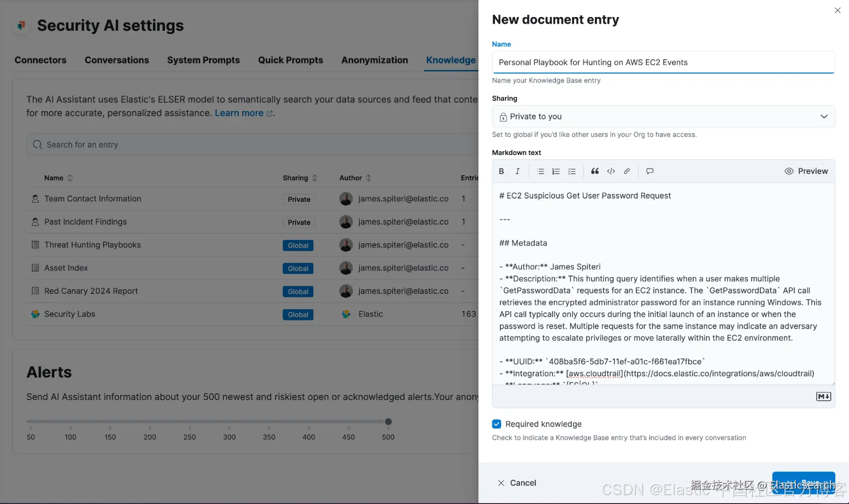Open the Sharing dropdown set to Private to you
This screenshot has width=849, height=504.
[x=663, y=116]
